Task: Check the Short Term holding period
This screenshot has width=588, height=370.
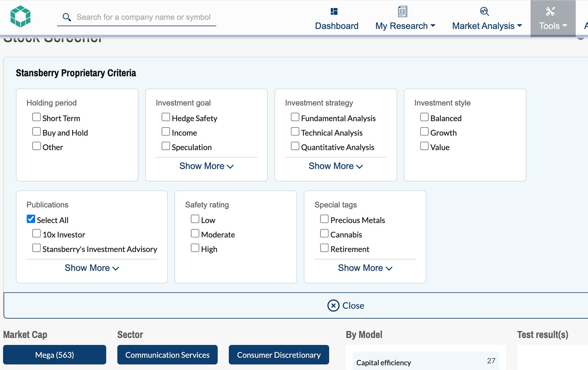Action: point(36,117)
